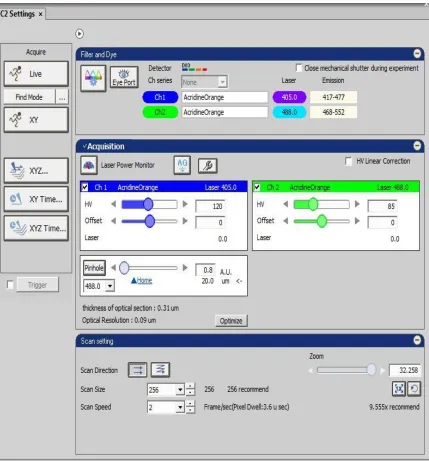Decrease Ch 2 Offset with left arrow

coord(286,221)
